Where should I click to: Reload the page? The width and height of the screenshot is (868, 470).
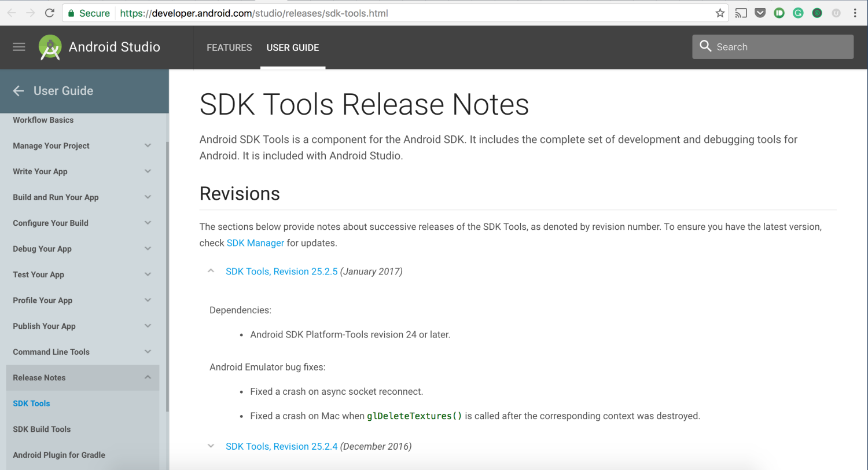click(50, 13)
